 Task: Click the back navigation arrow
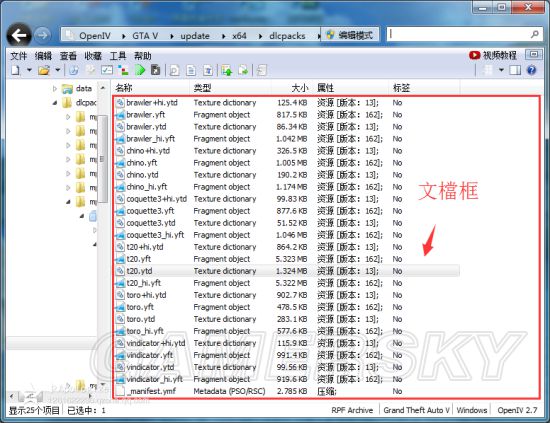pyautogui.click(x=19, y=35)
